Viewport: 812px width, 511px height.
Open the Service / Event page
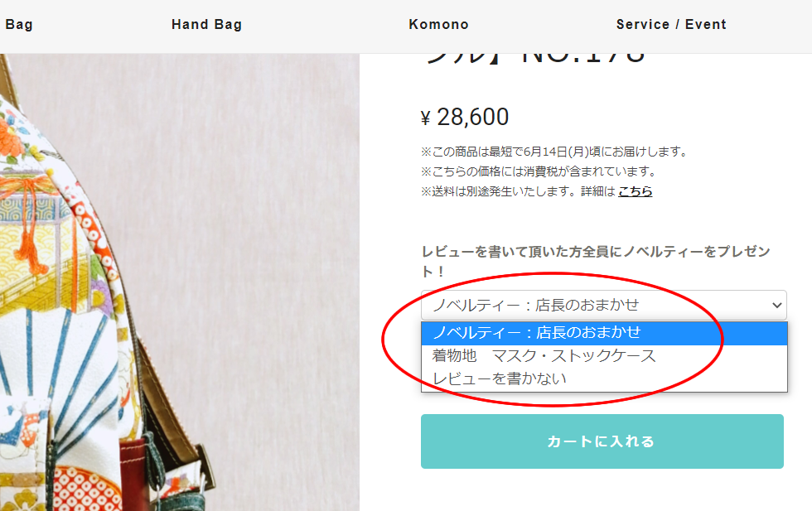pos(671,24)
